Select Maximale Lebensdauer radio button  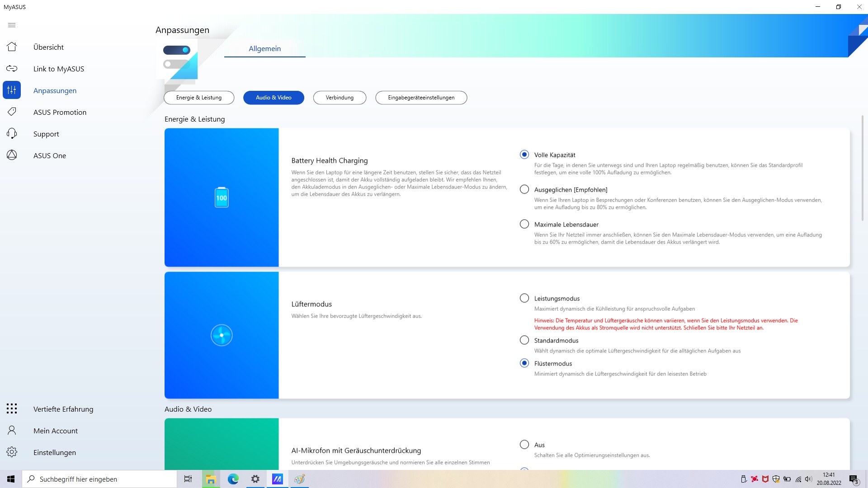click(524, 224)
